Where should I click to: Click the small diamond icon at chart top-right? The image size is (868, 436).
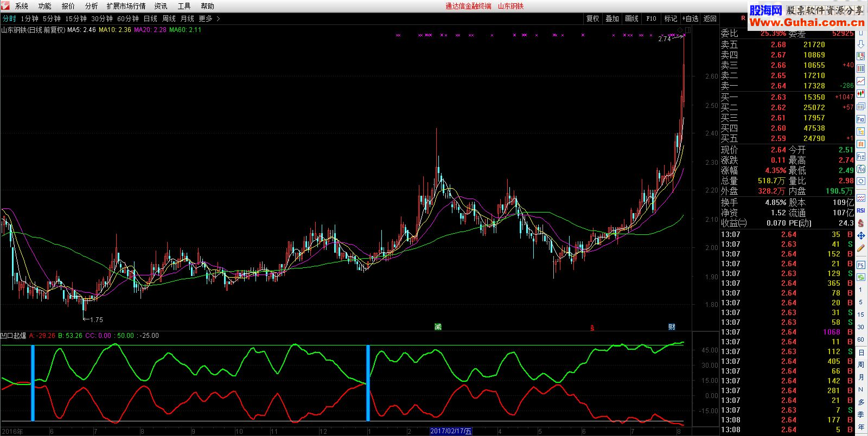680,29
